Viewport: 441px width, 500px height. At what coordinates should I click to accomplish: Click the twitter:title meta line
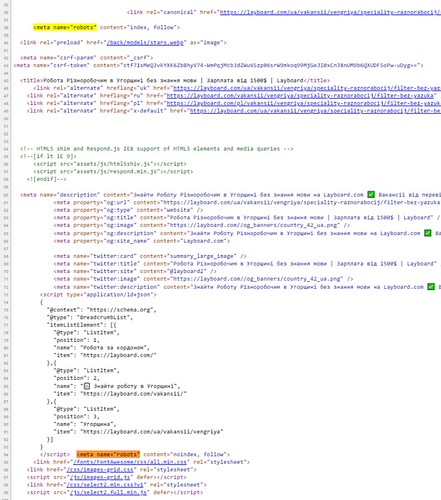coord(247,264)
